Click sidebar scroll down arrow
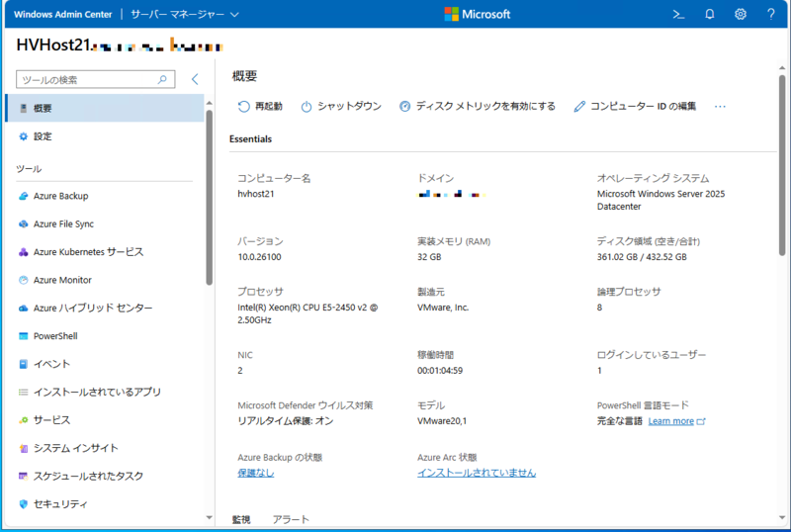 (x=210, y=517)
